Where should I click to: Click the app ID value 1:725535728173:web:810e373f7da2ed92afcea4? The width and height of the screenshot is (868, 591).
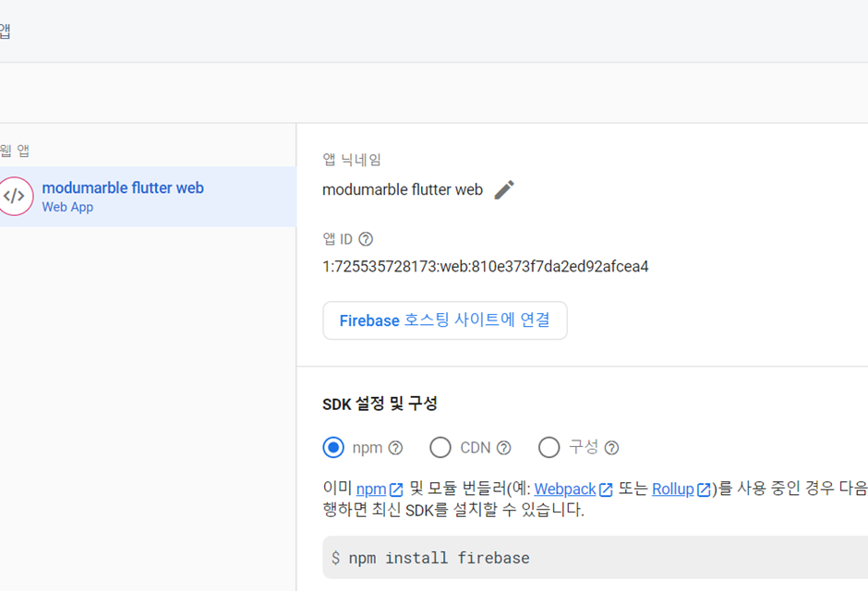tap(486, 267)
